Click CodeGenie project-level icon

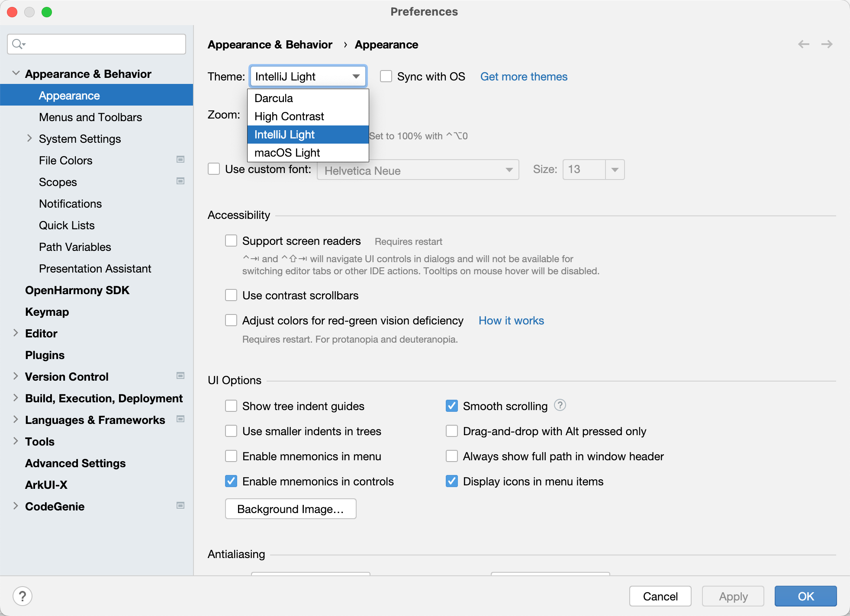pos(180,505)
